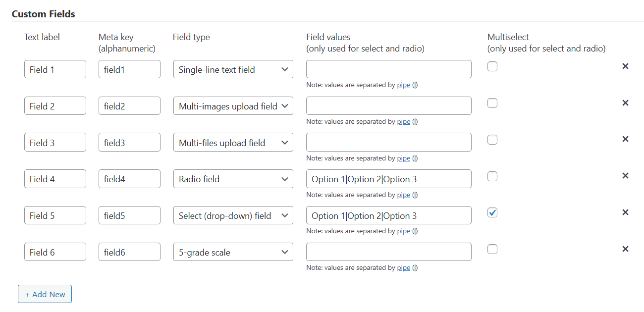Delete Field 6 via its X icon
Image resolution: width=644 pixels, height=312 pixels.
pyautogui.click(x=625, y=249)
